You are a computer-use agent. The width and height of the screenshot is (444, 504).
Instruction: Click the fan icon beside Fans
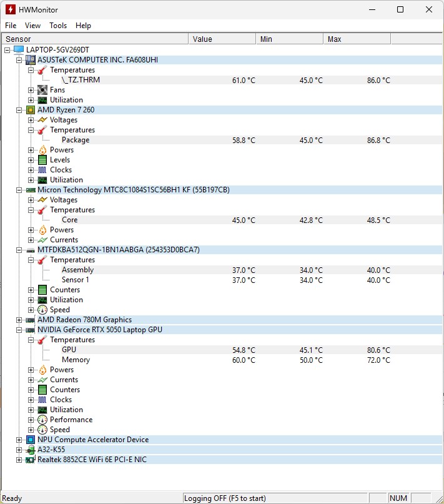42,90
